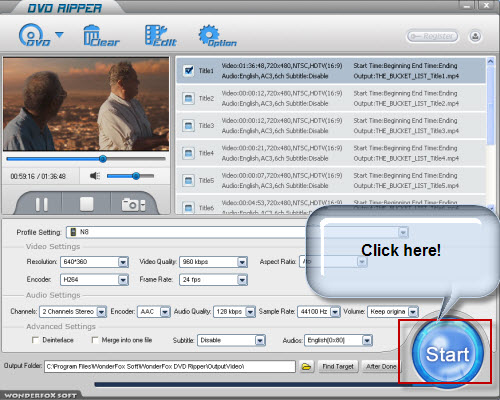Open the Option gear settings

click(217, 36)
